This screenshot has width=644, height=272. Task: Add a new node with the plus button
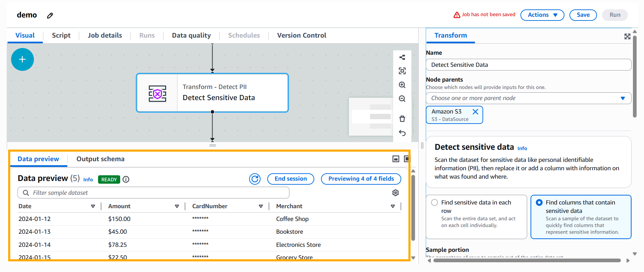[22, 59]
